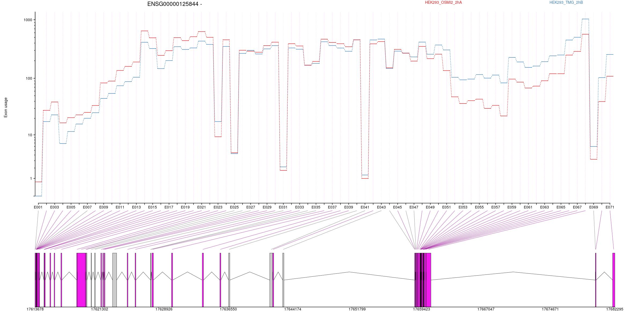
Task: Click the 1000 y-axis tick label
Action: 28,20
